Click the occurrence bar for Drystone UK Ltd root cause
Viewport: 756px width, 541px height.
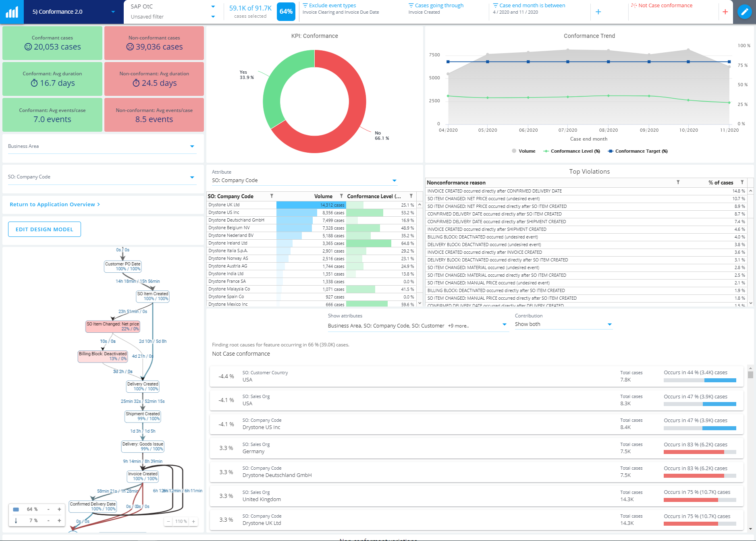[700, 524]
